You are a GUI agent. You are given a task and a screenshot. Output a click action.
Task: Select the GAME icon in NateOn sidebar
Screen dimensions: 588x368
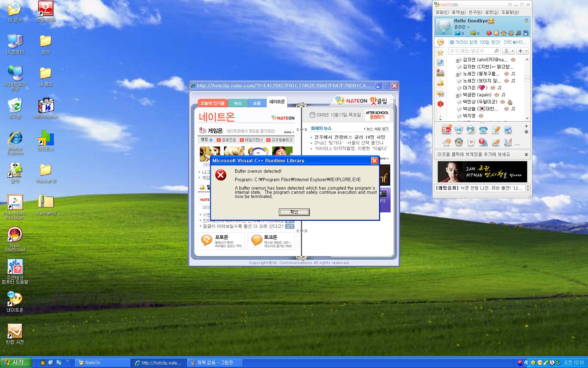click(x=440, y=73)
